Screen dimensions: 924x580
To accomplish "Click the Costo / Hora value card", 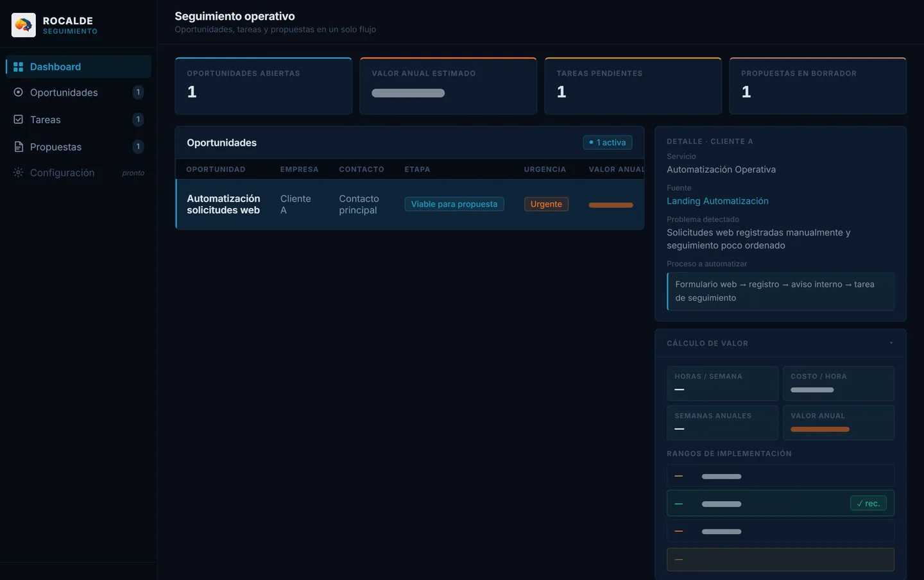I will (x=839, y=384).
